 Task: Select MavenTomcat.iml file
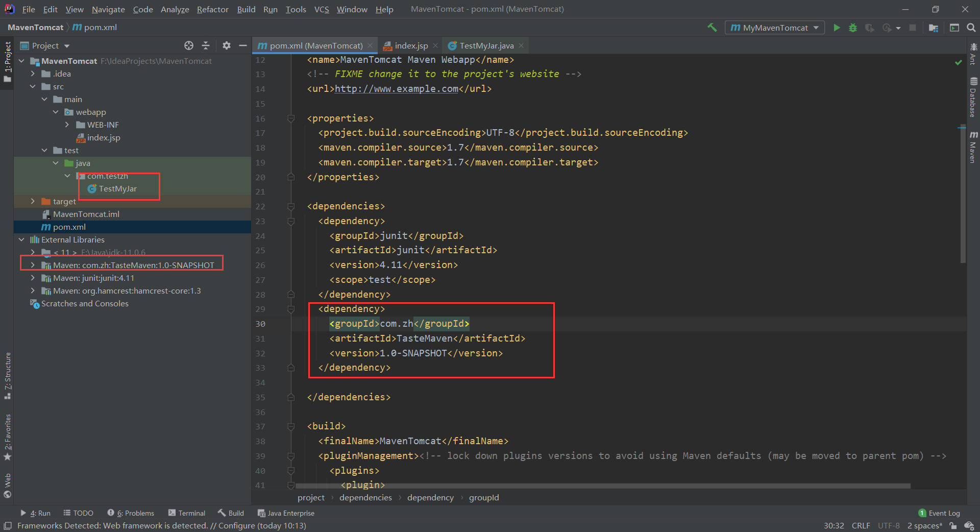(86, 214)
